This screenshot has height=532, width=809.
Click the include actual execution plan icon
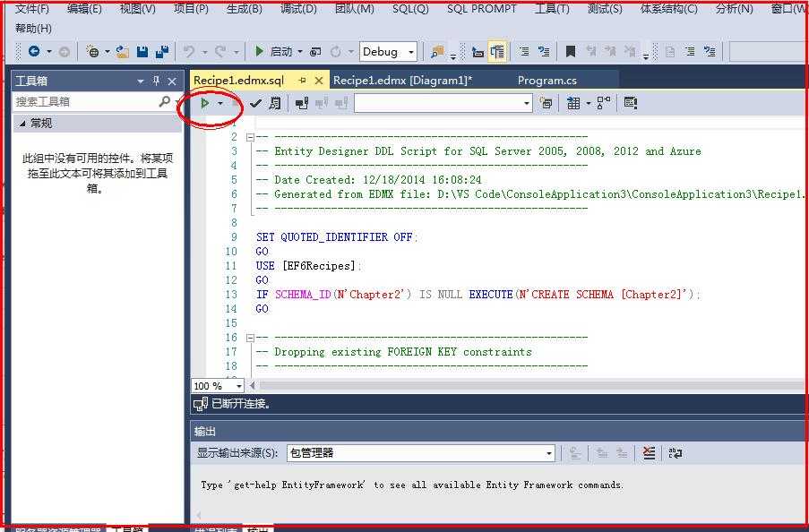coord(604,103)
